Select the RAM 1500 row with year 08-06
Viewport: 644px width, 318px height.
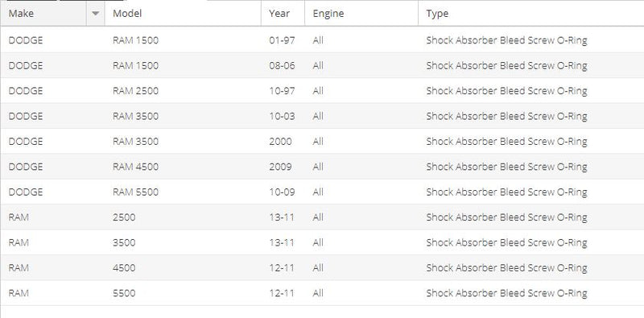click(323, 65)
